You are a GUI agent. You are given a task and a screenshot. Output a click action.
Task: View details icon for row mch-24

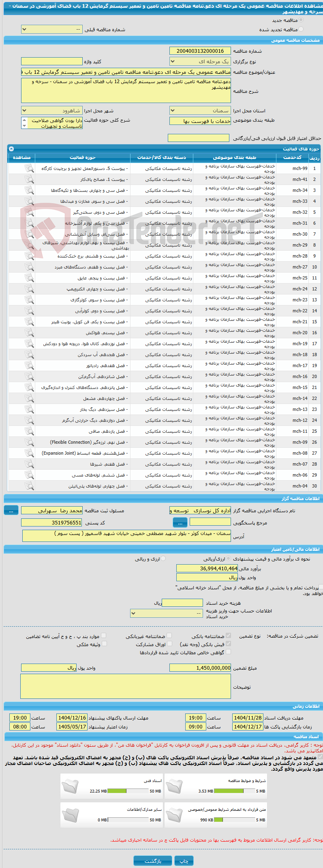coord(29,289)
